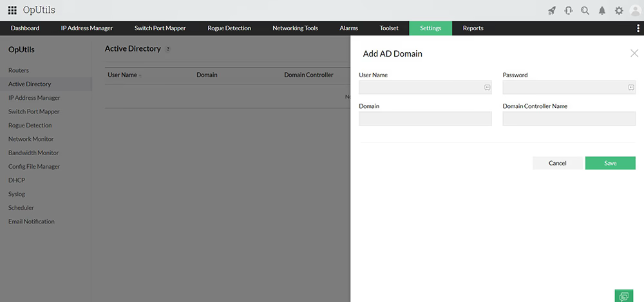This screenshot has height=302, width=644.
Task: Click the autofill icon in Password field
Action: tap(631, 88)
